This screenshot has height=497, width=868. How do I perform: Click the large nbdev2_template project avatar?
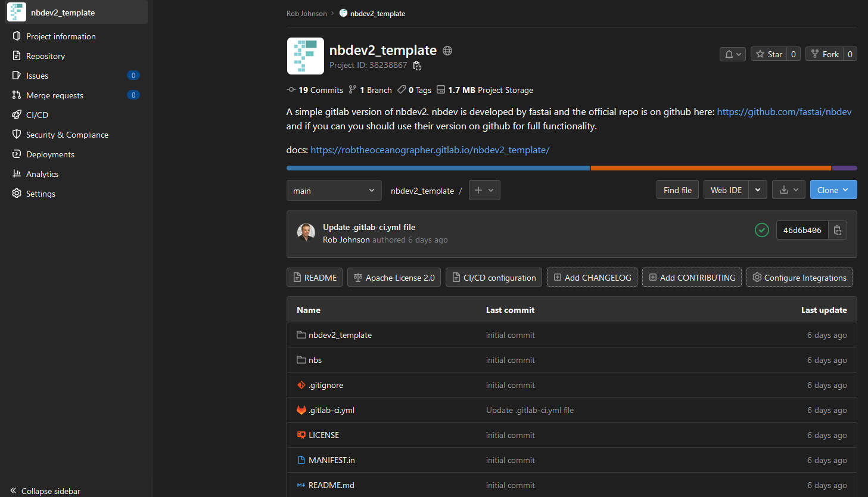[306, 56]
